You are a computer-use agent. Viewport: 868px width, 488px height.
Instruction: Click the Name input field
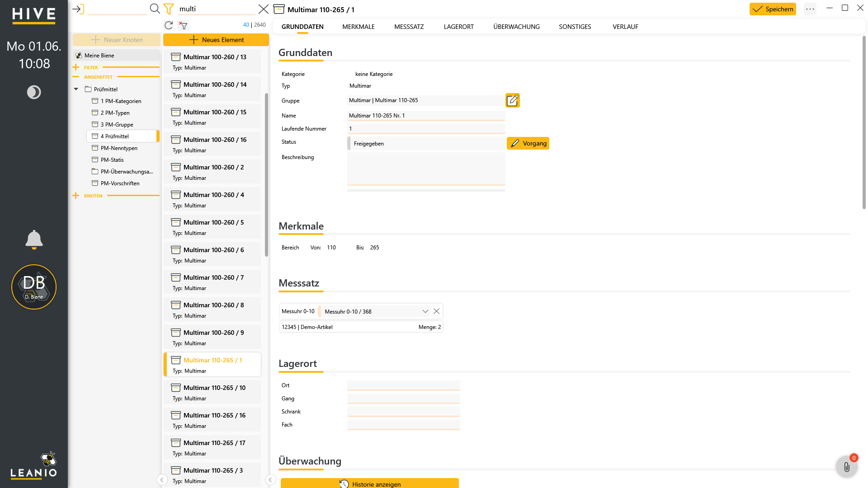(426, 116)
